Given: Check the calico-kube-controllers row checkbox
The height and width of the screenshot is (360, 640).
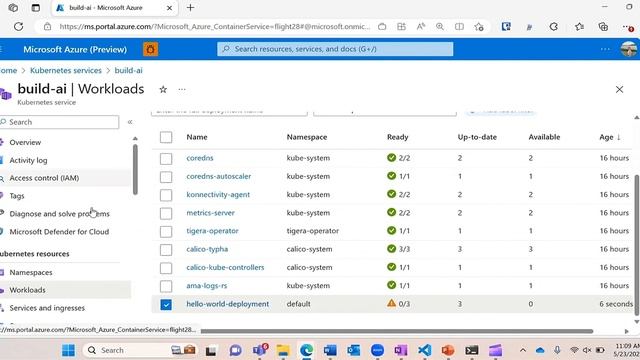Looking at the screenshot, I should coord(166,268).
